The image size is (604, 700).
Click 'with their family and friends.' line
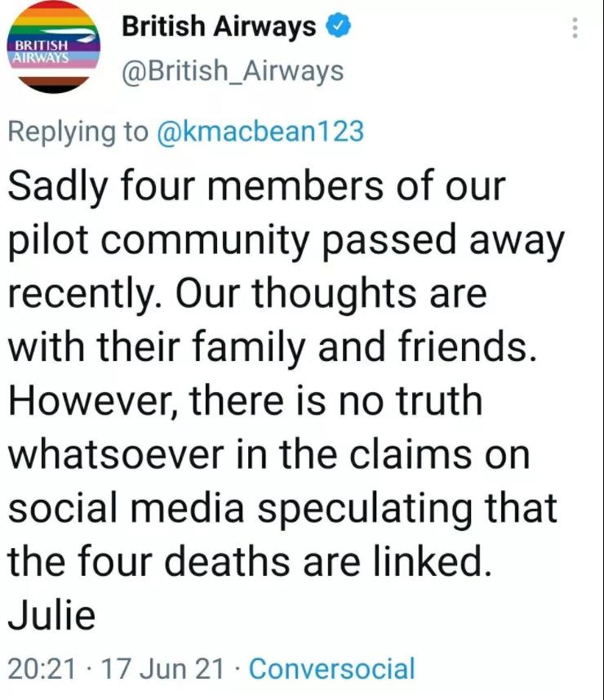click(272, 348)
